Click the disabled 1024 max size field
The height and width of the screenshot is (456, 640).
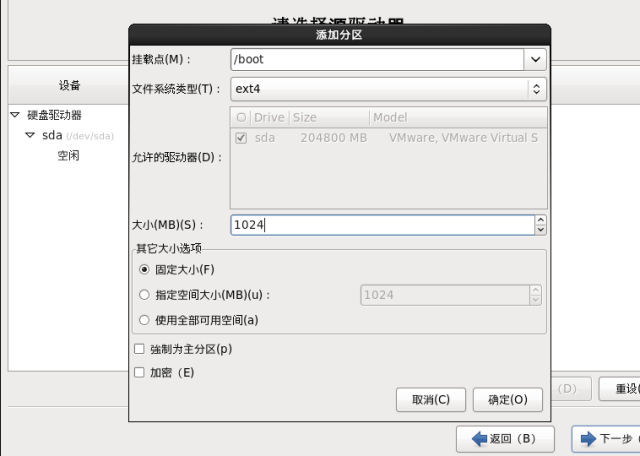tap(445, 295)
